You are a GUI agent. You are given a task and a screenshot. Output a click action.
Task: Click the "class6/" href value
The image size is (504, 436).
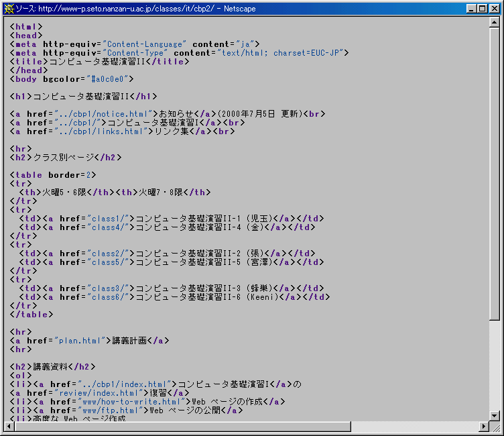108,296
